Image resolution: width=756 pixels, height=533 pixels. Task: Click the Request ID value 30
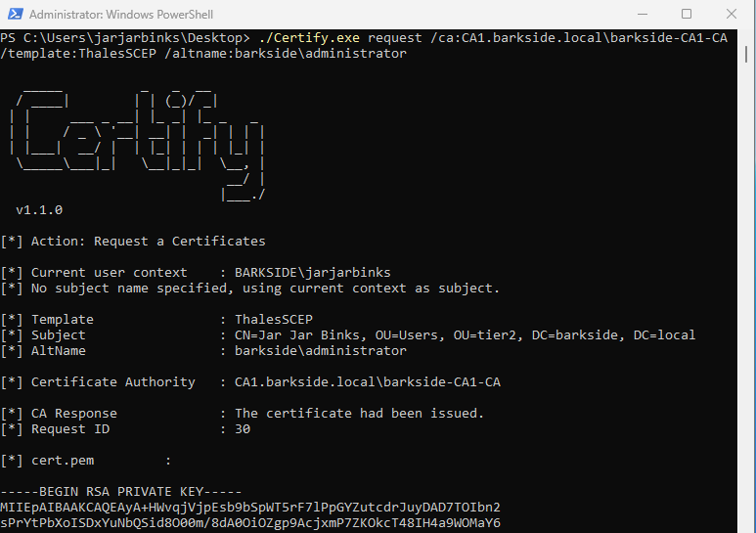[x=243, y=429]
